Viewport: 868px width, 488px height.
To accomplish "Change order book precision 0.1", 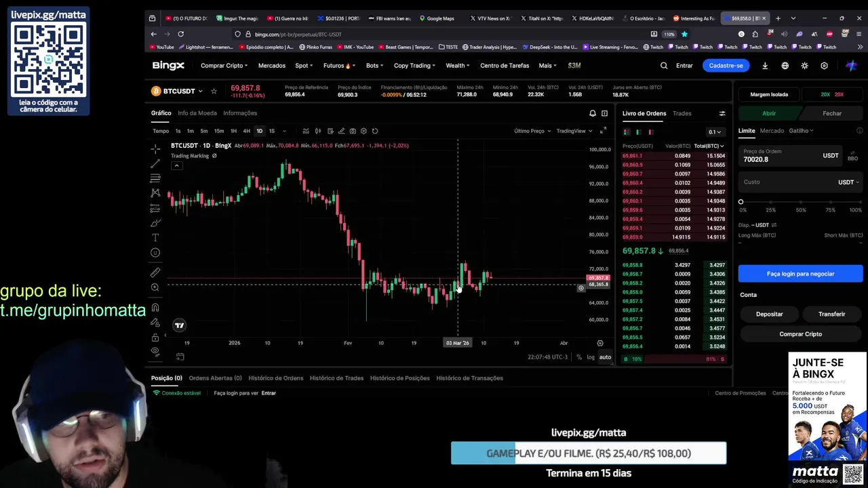I will [714, 132].
